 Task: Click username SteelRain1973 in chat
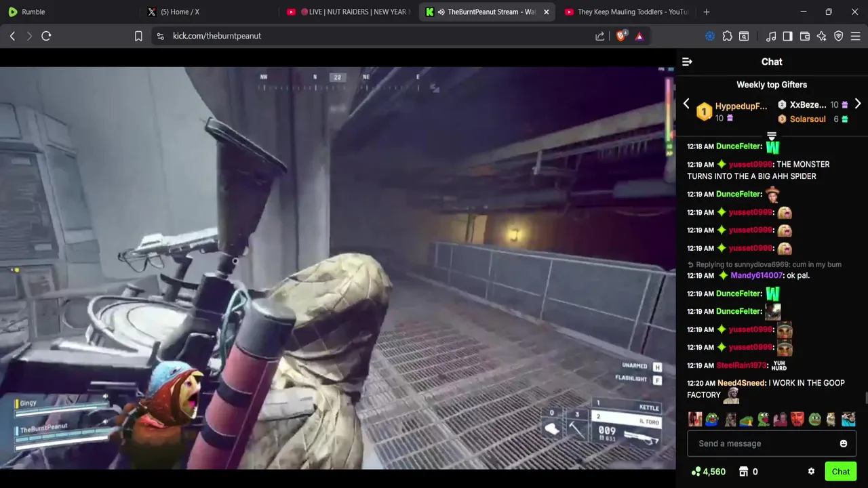click(x=743, y=365)
